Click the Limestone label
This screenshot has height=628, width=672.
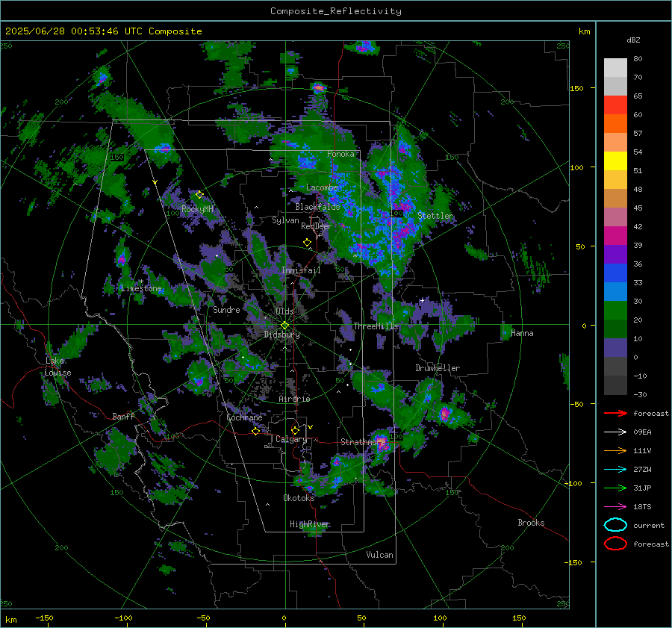(141, 288)
